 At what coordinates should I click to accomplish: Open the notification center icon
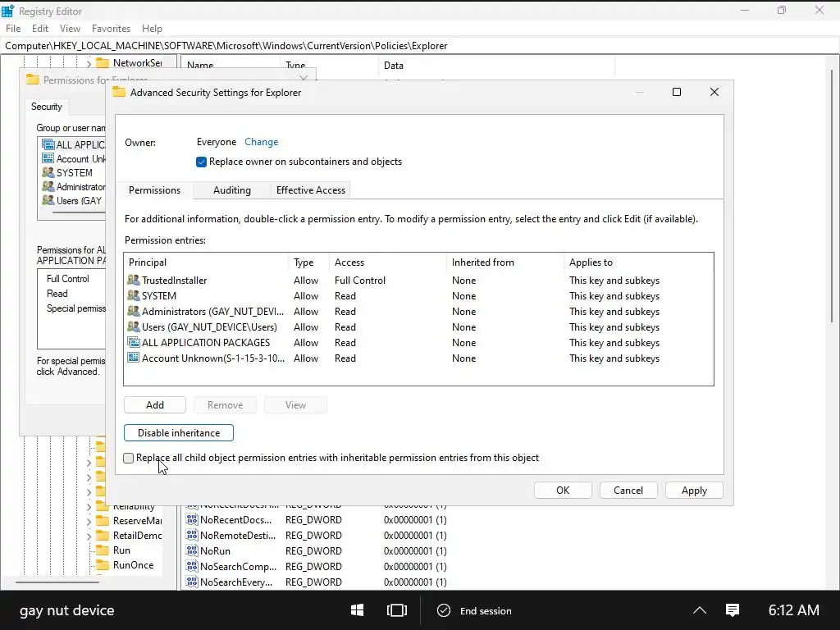733,610
